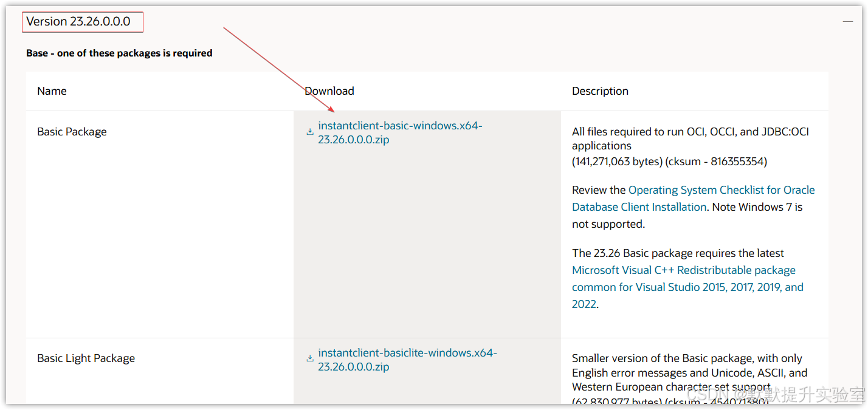Click download icon beside the basiclite-windows zip

click(x=310, y=358)
